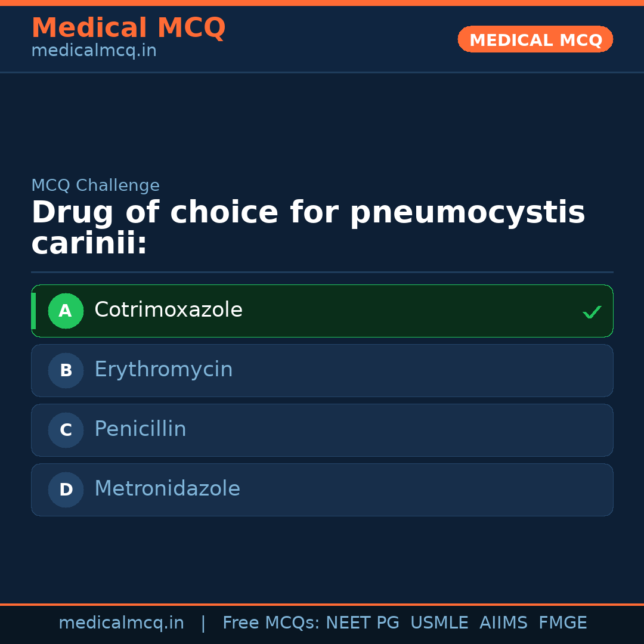The image size is (644, 644).
Task: Click the B letter circle icon
Action: [66, 370]
